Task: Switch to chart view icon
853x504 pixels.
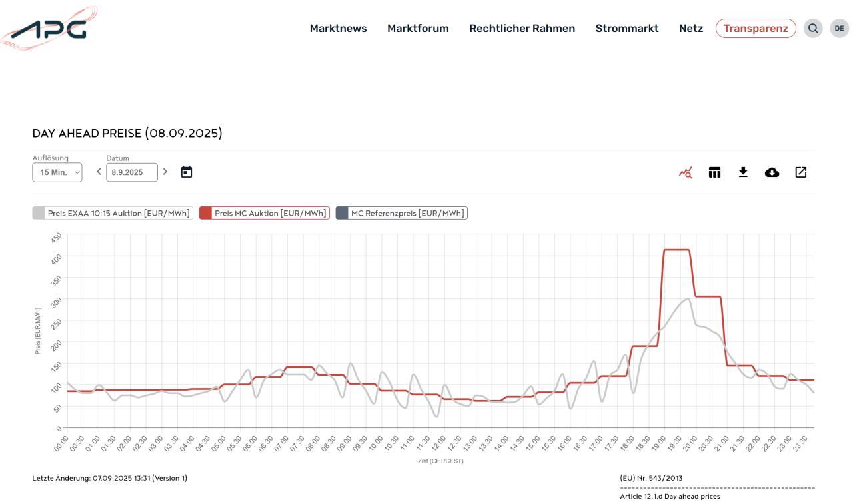Action: click(686, 173)
